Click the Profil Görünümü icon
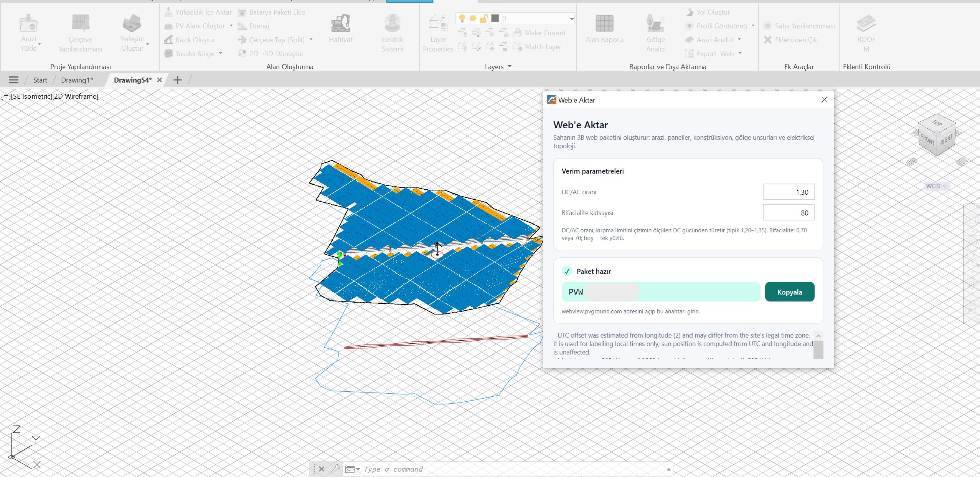Viewport: 980px width, 477px height. click(x=690, y=26)
